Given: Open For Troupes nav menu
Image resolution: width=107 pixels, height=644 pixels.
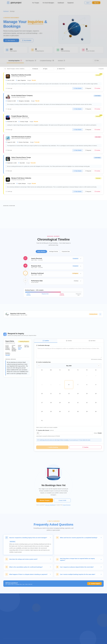Looking at the screenshot, I should [36, 3].
